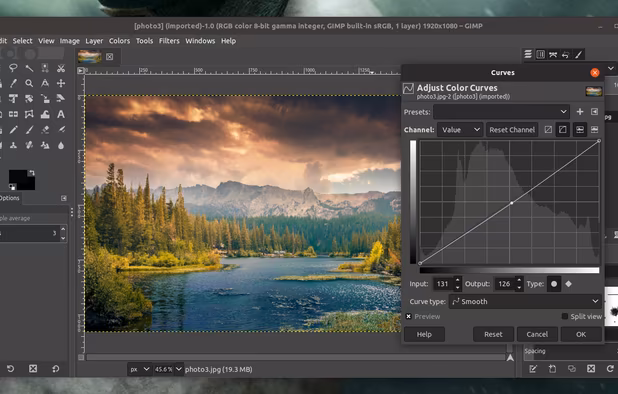Click the Reset Channel button

[x=512, y=130]
